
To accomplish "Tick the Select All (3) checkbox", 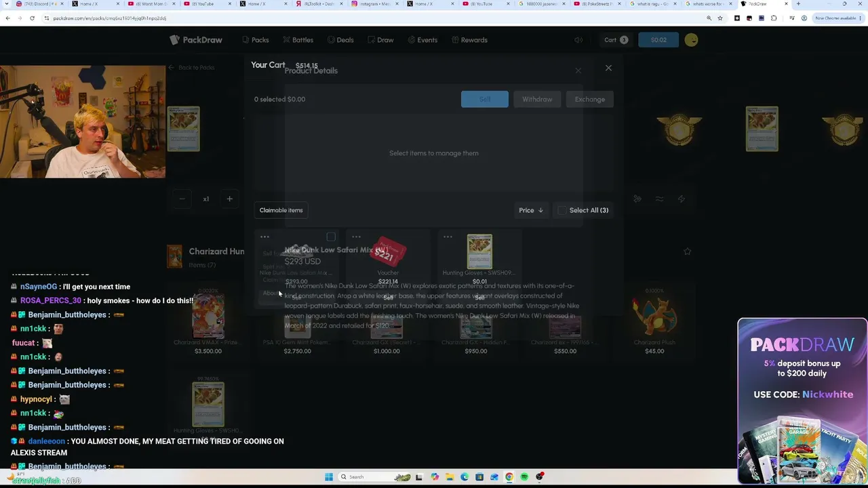I will (562, 210).
